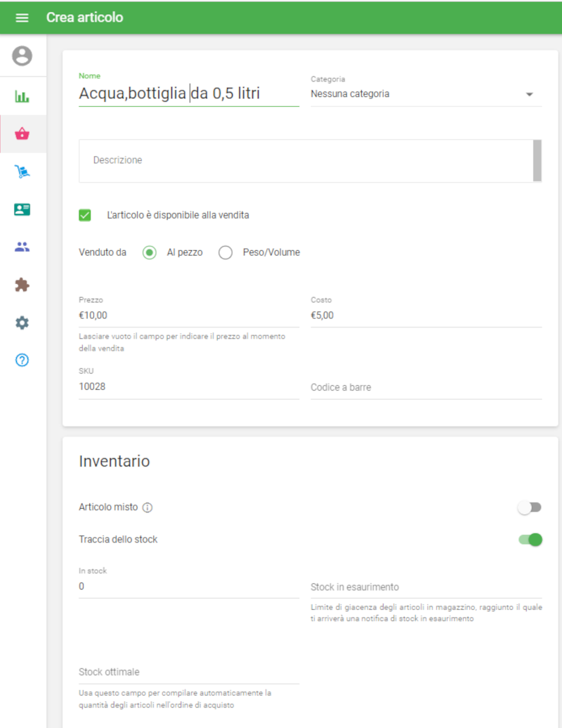Viewport: 562px width, 728px height.
Task: Open the hamburger navigation menu
Action: tap(22, 18)
